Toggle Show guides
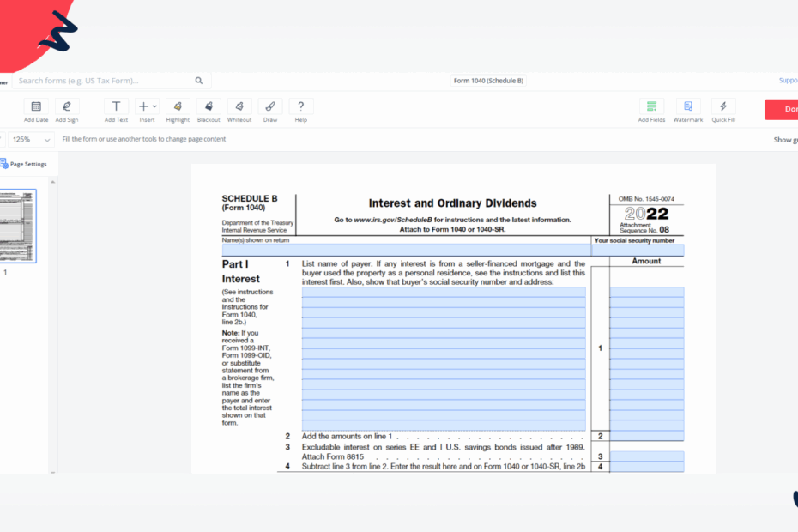 [x=784, y=139]
